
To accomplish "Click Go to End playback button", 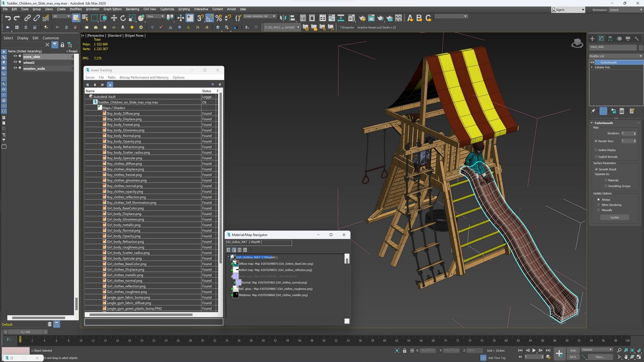I will tap(548, 350).
